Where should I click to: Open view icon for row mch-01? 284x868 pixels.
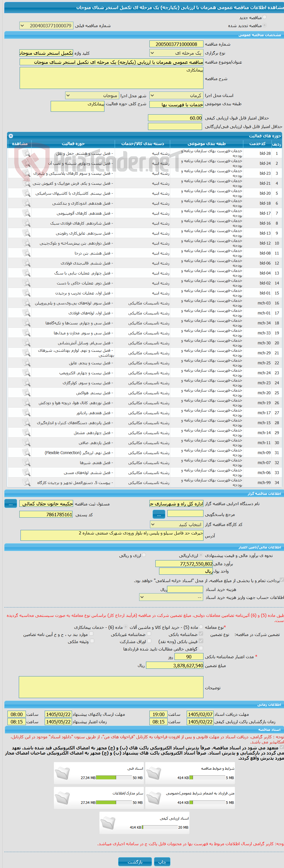(26, 313)
